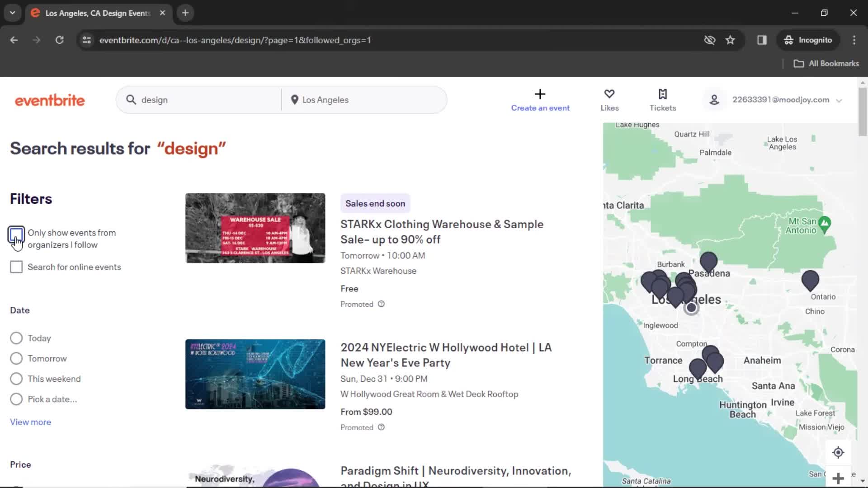The width and height of the screenshot is (868, 488).
Task: Open the tab search dropdown
Action: [x=13, y=13]
